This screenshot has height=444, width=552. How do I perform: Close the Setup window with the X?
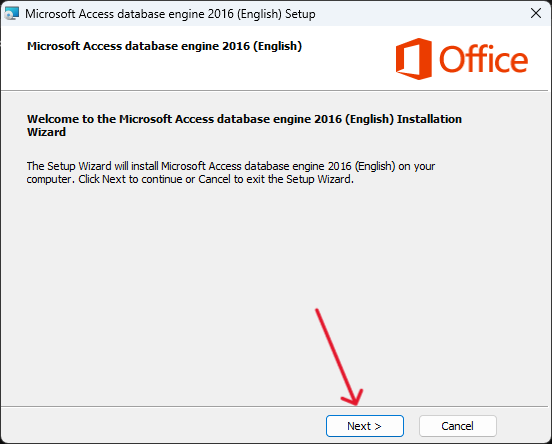[x=536, y=13]
